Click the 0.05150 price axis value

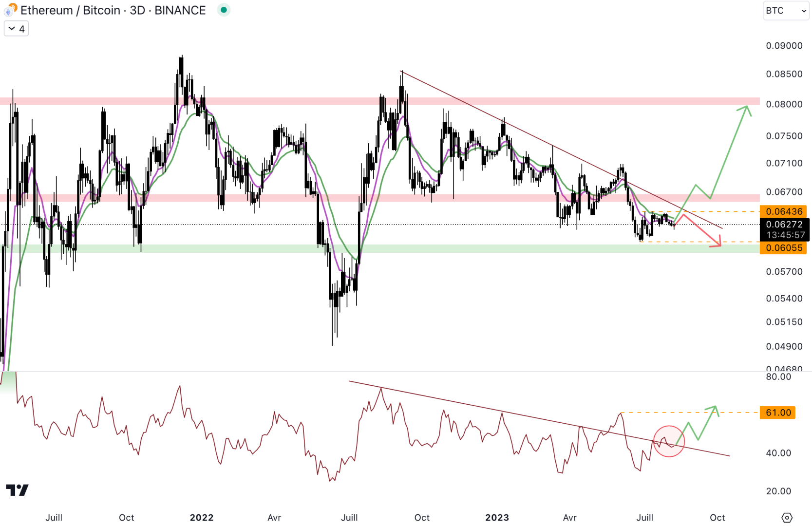point(784,322)
